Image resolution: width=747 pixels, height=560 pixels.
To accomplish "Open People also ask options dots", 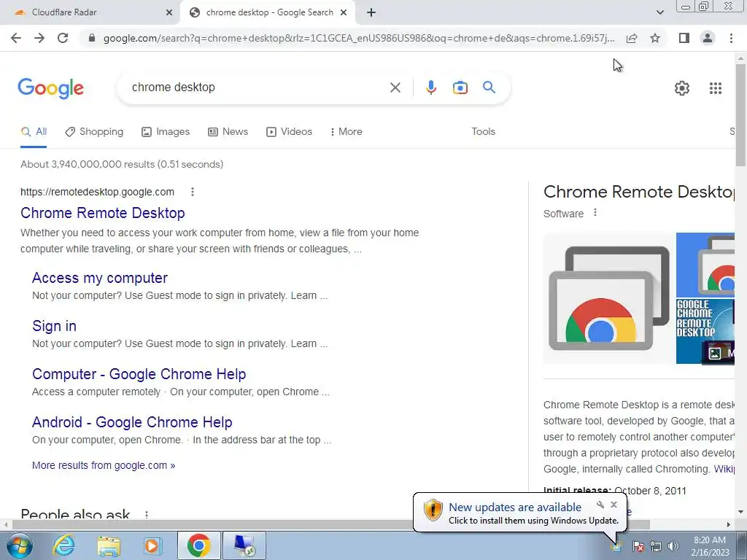I will (x=147, y=515).
